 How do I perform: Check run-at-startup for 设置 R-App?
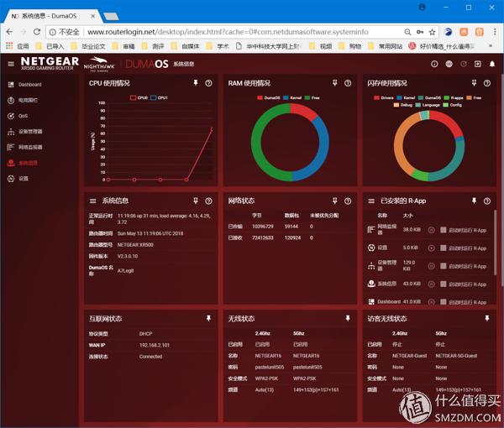[x=443, y=248]
